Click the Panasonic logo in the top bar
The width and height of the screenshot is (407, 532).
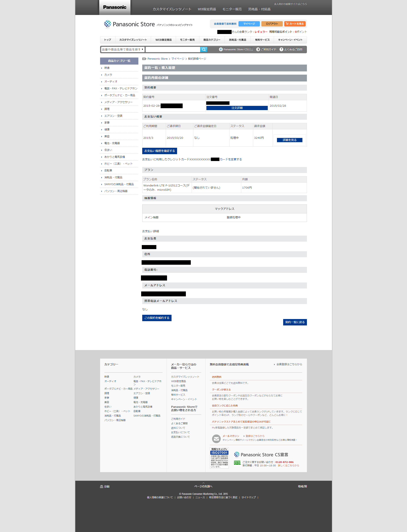(115, 7)
